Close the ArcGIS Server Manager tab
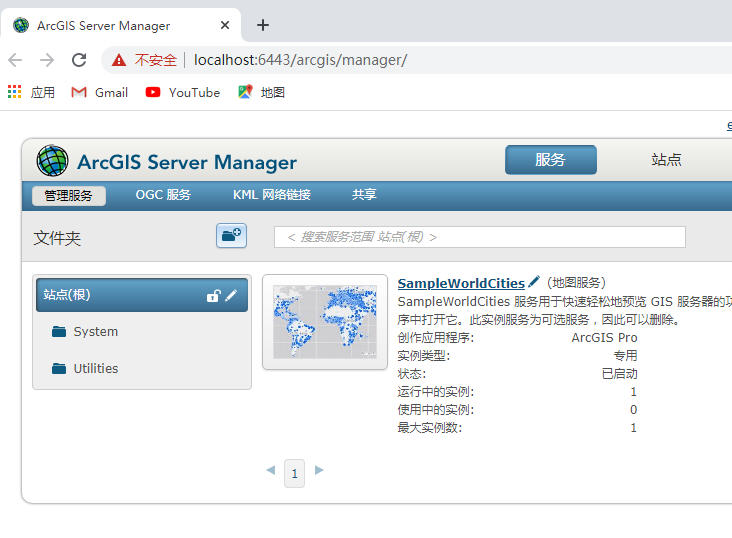The image size is (732, 538). [x=225, y=25]
